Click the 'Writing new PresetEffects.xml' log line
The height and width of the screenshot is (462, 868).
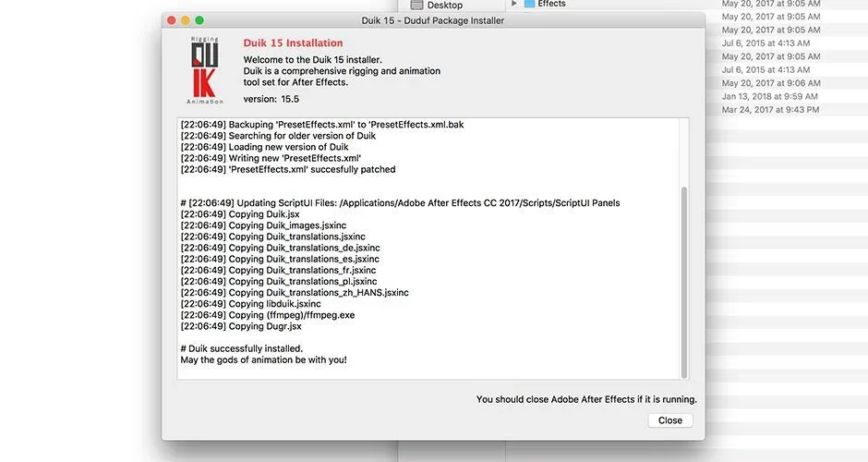(271, 158)
